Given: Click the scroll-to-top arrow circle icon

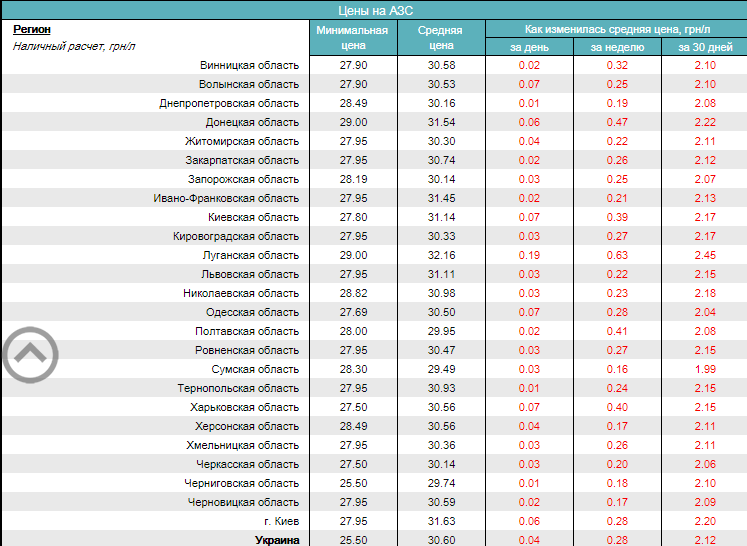Looking at the screenshot, I should [x=30, y=352].
